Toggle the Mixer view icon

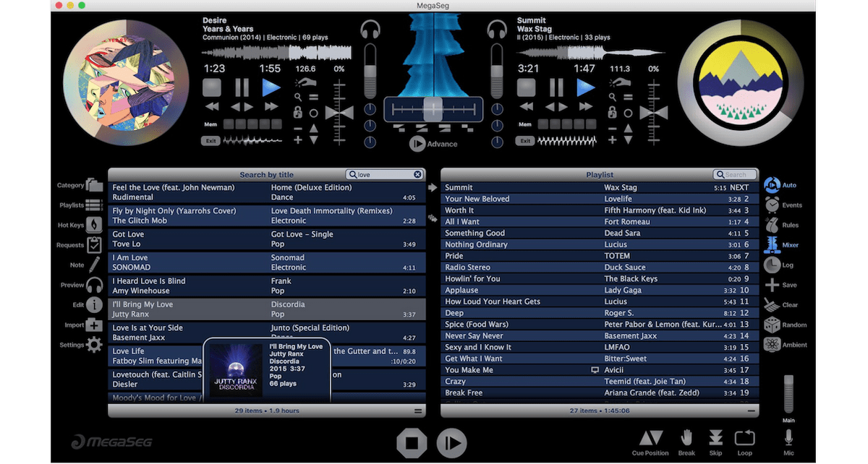point(772,245)
